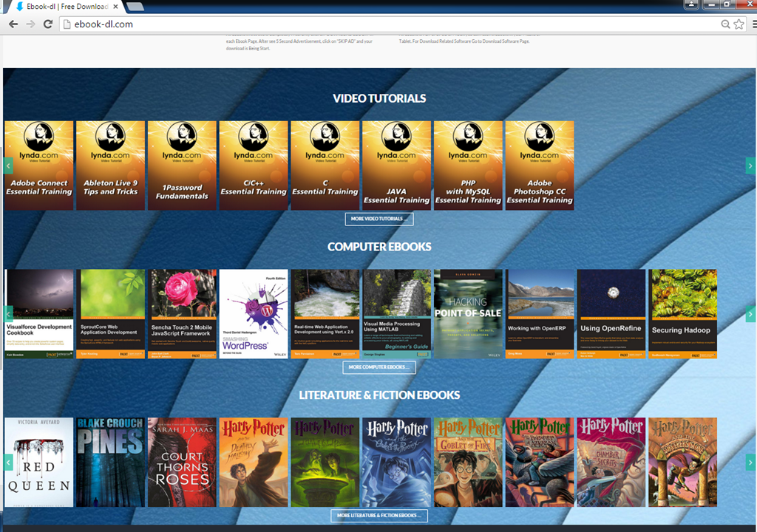
Task: Open SproutCore Web Application Development ebook
Action: [x=111, y=314]
